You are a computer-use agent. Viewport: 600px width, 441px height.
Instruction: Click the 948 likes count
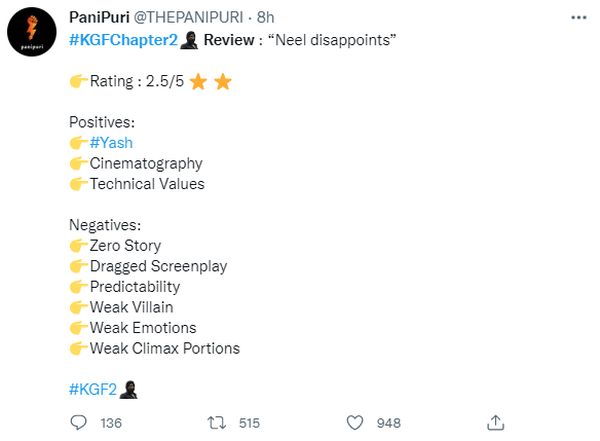tap(388, 423)
